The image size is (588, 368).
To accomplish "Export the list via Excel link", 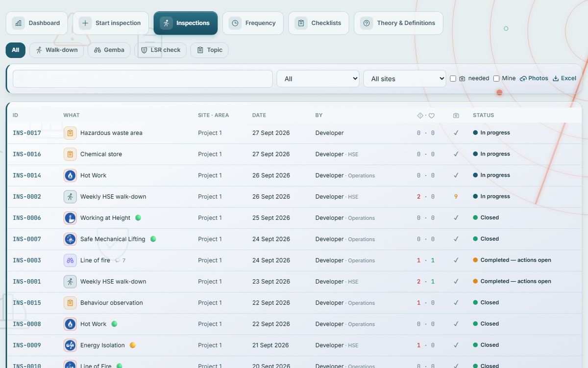I will pos(564,79).
